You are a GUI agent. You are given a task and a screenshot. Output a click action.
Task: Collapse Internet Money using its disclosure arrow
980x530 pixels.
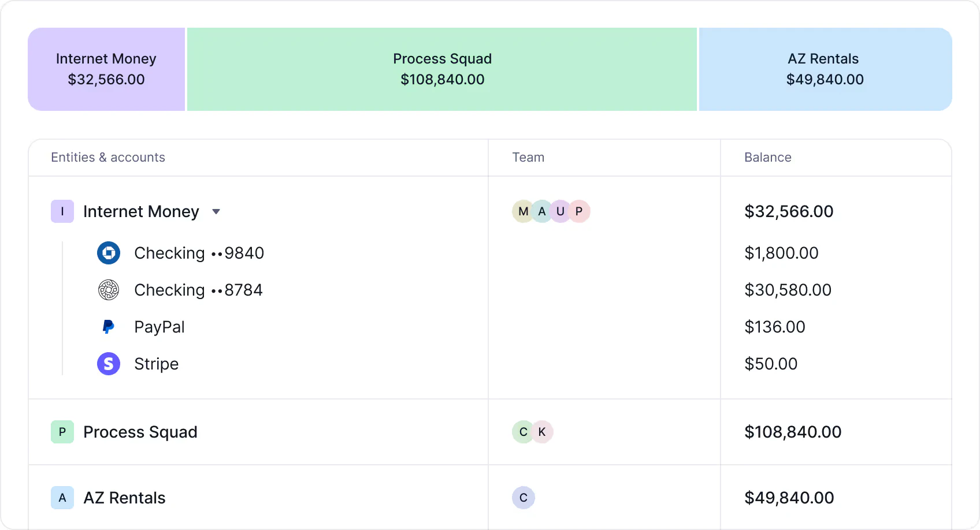click(x=216, y=211)
